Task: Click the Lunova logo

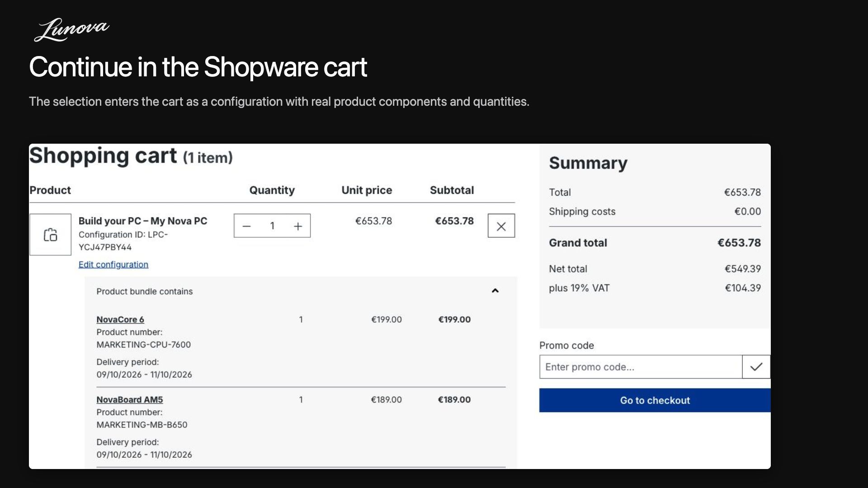Action: point(71,30)
